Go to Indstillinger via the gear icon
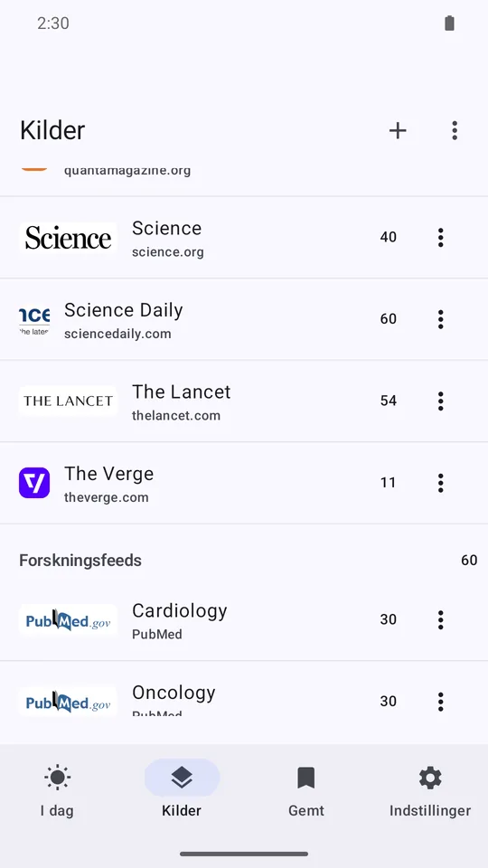 [x=430, y=790]
